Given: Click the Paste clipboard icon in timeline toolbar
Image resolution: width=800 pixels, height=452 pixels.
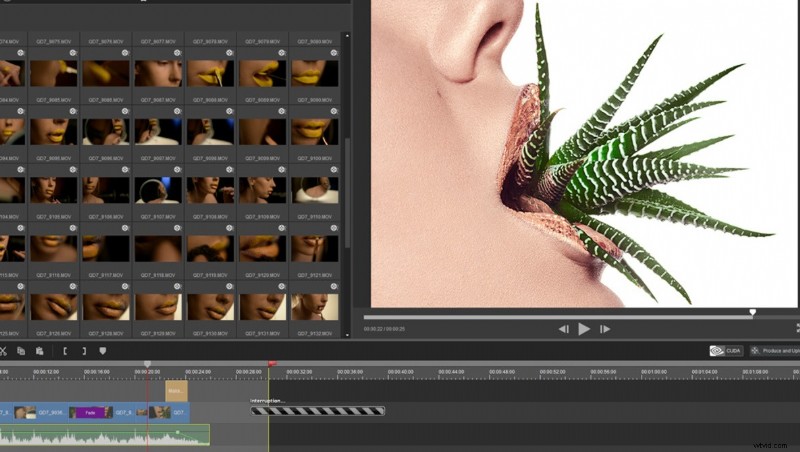Looking at the screenshot, I should 39,351.
